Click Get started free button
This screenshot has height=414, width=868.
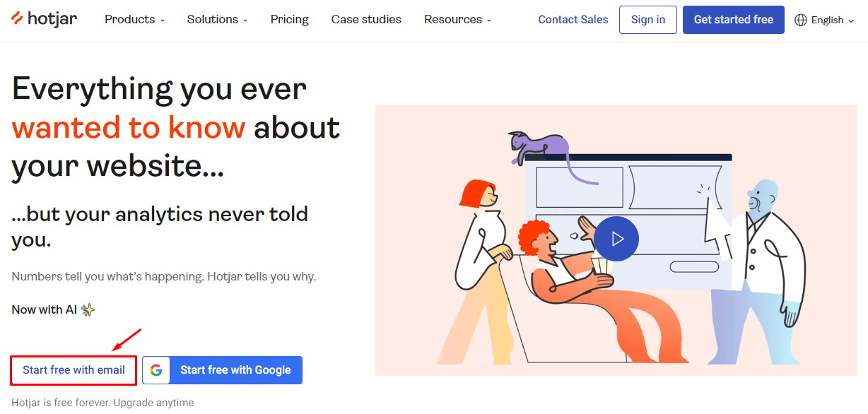pos(734,20)
